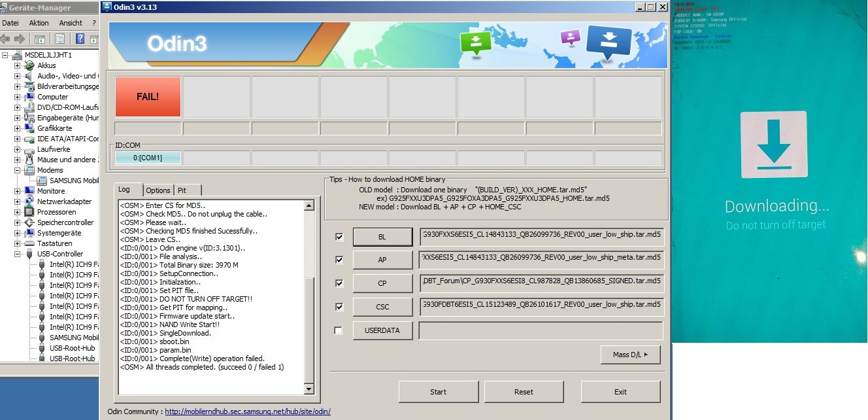Uncheck the CP file checkbox
This screenshot has height=420, width=868.
[339, 284]
